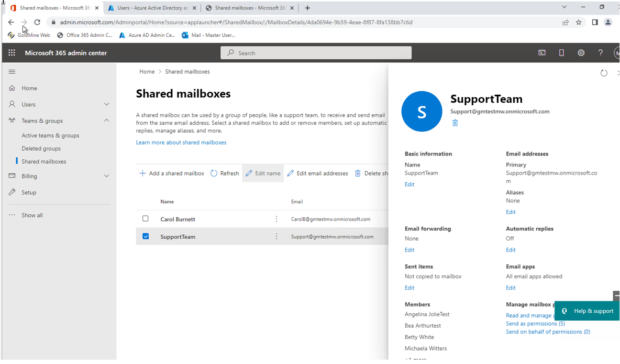Click the Send as permissions (5) link
This screenshot has height=364, width=620.
pyautogui.click(x=535, y=323)
